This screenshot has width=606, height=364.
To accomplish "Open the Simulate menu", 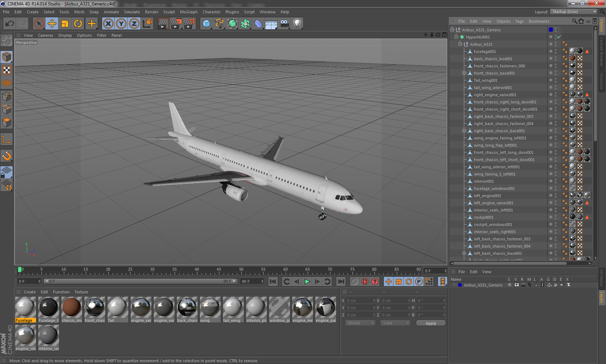I will tap(132, 12).
